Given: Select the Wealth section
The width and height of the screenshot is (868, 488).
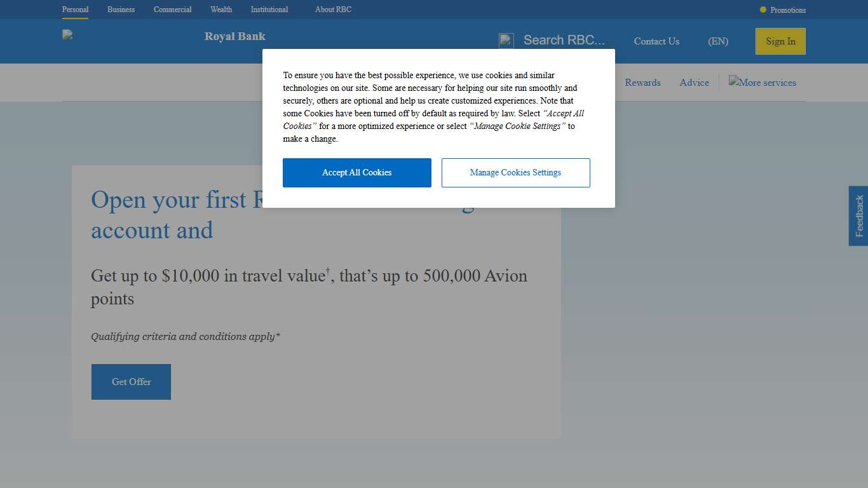Looking at the screenshot, I should tap(221, 10).
